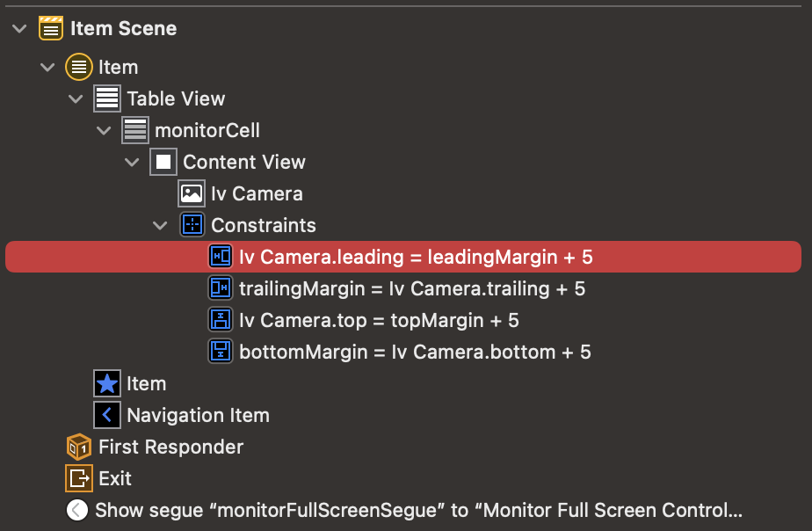Image resolution: width=812 pixels, height=531 pixels.
Task: Collapse the monitorCell disclosure chevron
Action: 104,130
